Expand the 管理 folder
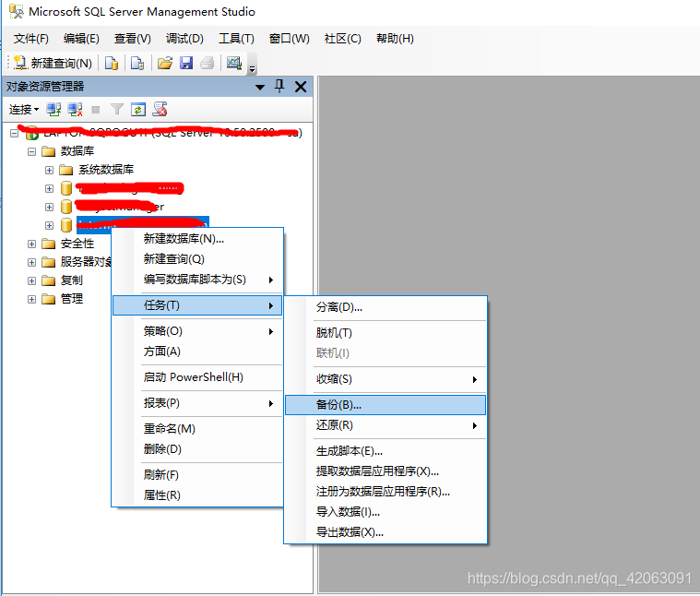This screenshot has height=596, width=700. click(31, 299)
